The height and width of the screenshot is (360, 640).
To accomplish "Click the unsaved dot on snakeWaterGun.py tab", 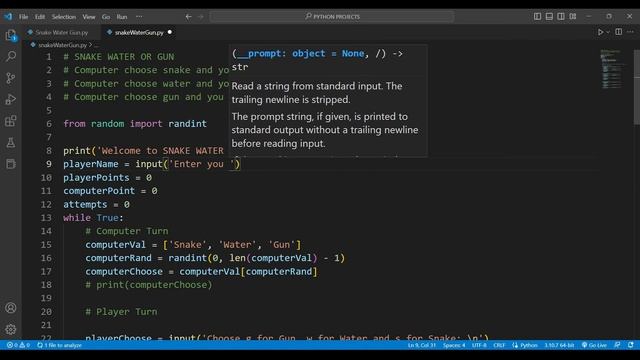I will coord(170,32).
